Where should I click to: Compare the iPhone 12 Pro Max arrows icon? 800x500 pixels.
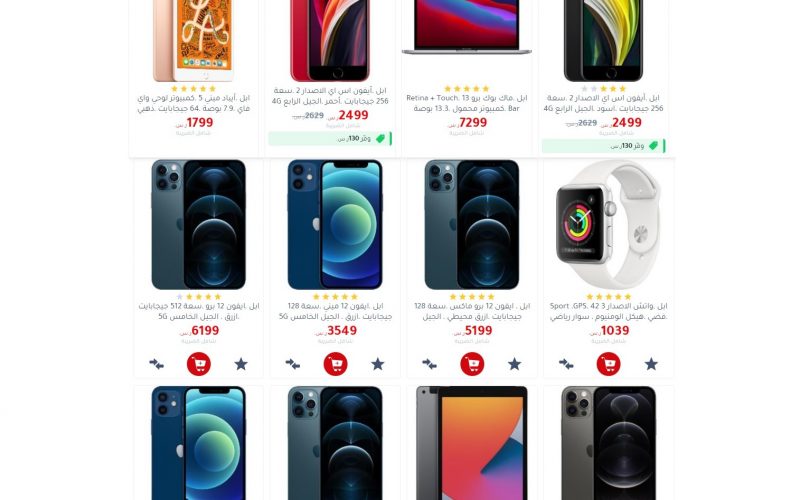click(x=429, y=364)
